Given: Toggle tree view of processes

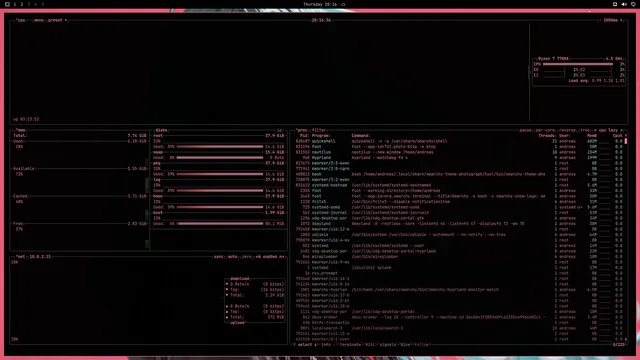Looking at the screenshot, I should point(585,130).
